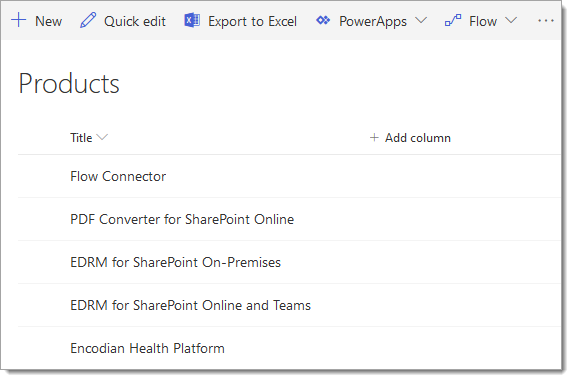
Task: Choose the Quick edit command text
Action: (135, 21)
